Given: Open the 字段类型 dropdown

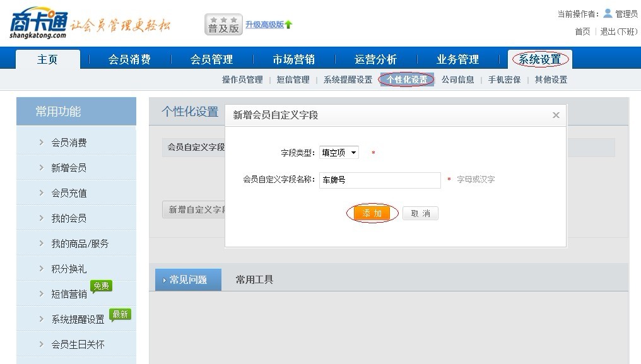Looking at the screenshot, I should 339,153.
